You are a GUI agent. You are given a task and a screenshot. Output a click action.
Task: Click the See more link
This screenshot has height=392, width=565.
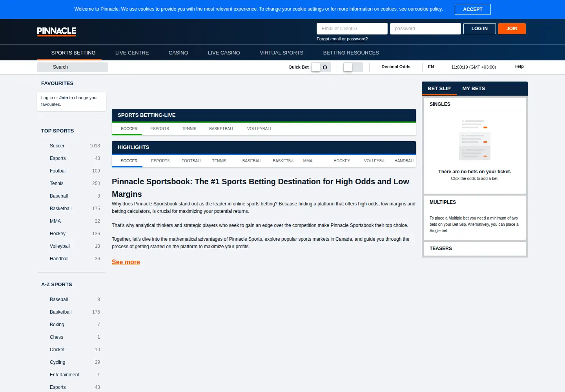pyautogui.click(x=126, y=262)
